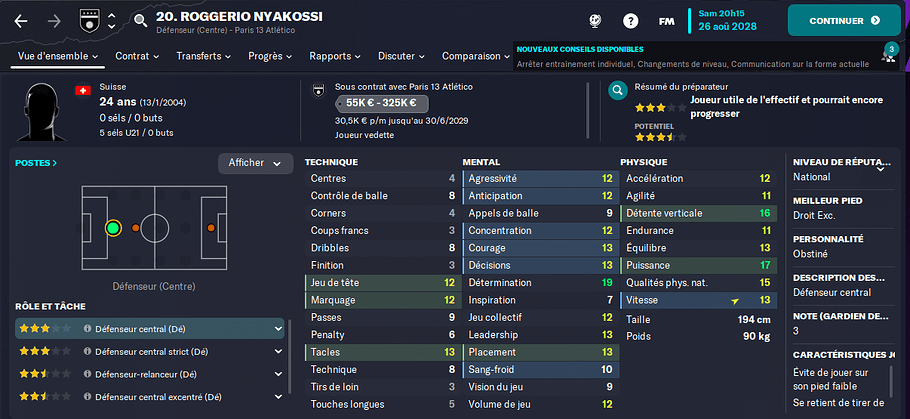Open the notifications icon with badge 3

(889, 55)
